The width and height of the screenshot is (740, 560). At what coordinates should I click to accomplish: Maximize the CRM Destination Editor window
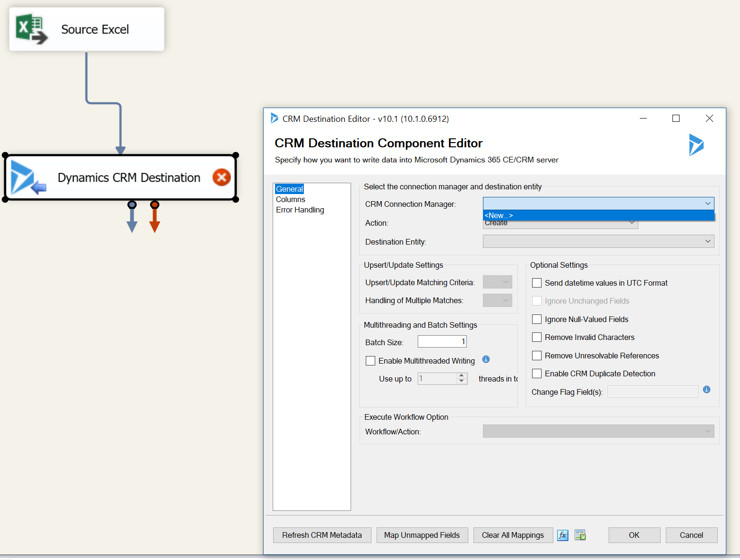[x=676, y=119]
